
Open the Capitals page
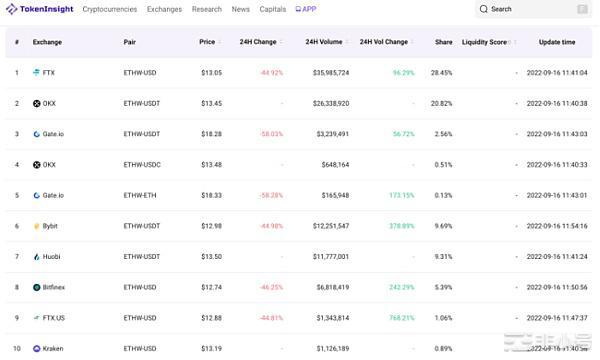pyautogui.click(x=273, y=9)
